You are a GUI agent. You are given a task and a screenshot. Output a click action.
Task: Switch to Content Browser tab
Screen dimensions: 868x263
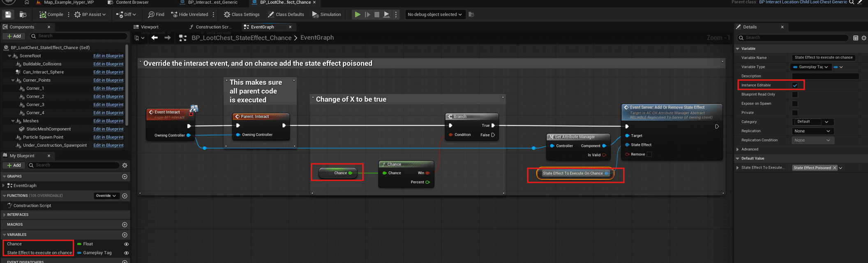click(x=128, y=2)
